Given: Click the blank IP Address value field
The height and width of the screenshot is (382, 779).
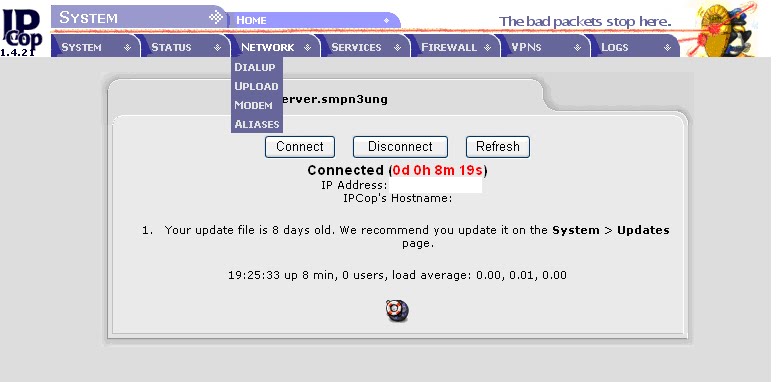Looking at the screenshot, I should point(435,186).
